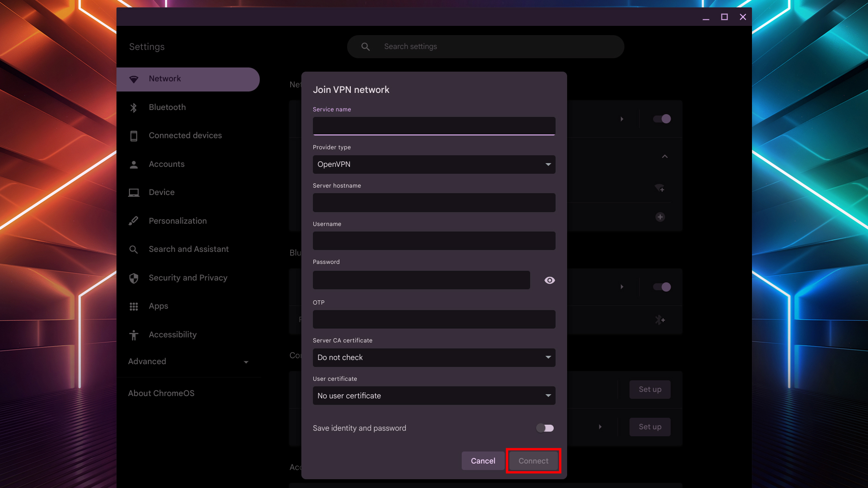The width and height of the screenshot is (868, 488).
Task: Click the Connect button
Action: (x=533, y=461)
